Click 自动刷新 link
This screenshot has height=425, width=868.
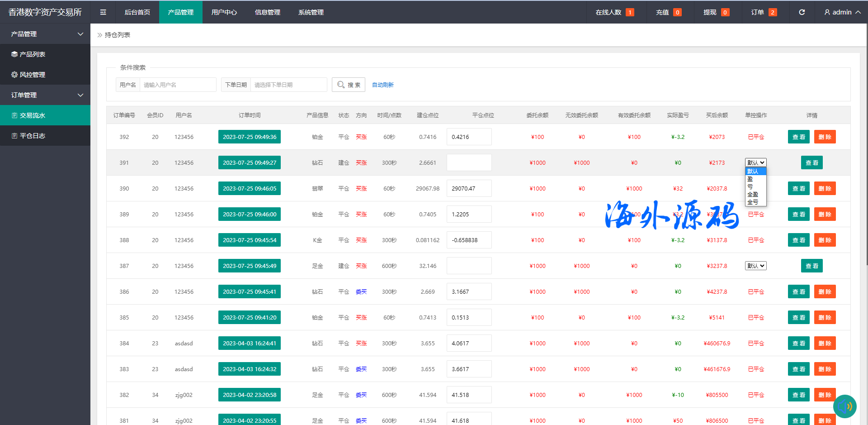tap(382, 85)
